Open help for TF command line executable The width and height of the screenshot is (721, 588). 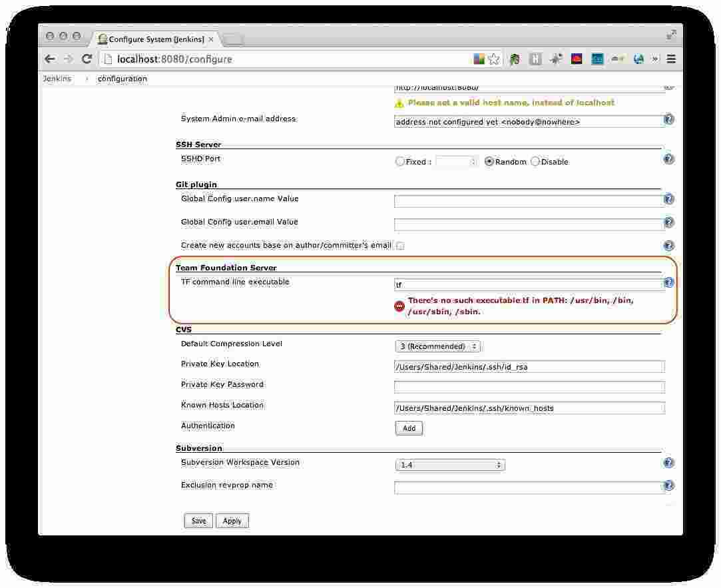click(x=668, y=282)
